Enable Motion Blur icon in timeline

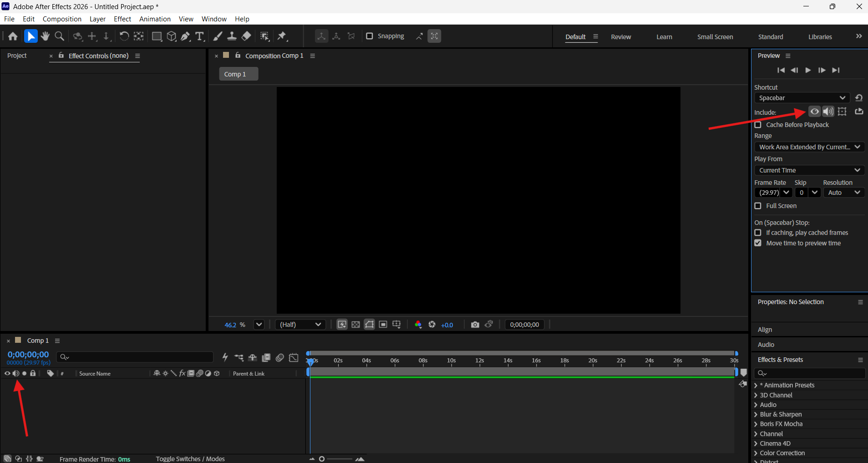(x=280, y=358)
